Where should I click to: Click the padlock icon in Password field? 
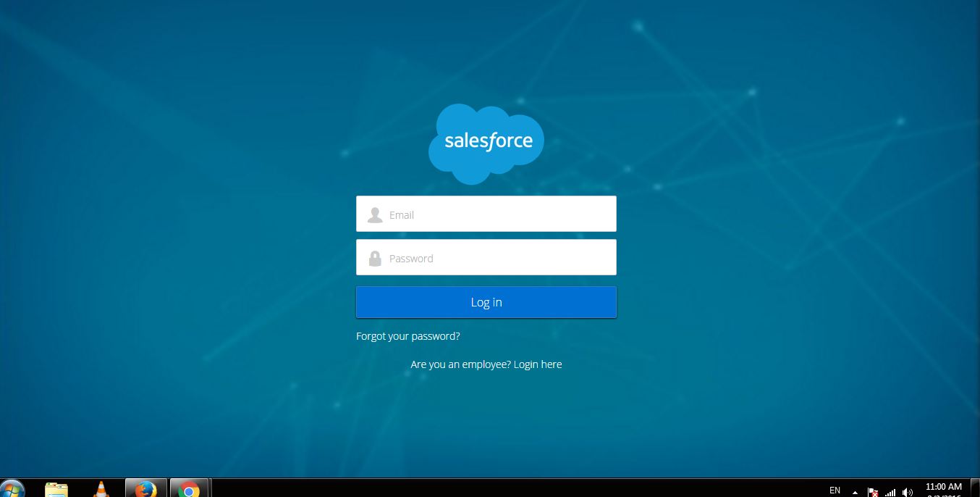[x=375, y=259]
